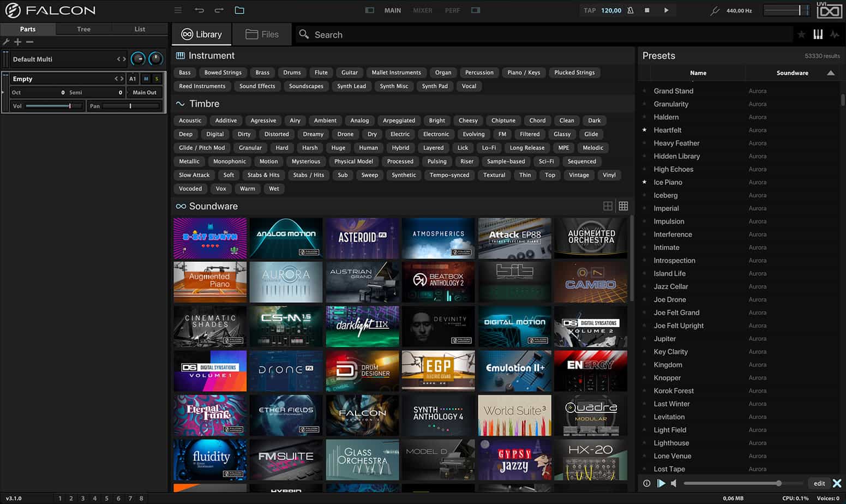Toggle sort order arrow on Soundware column

click(x=830, y=73)
